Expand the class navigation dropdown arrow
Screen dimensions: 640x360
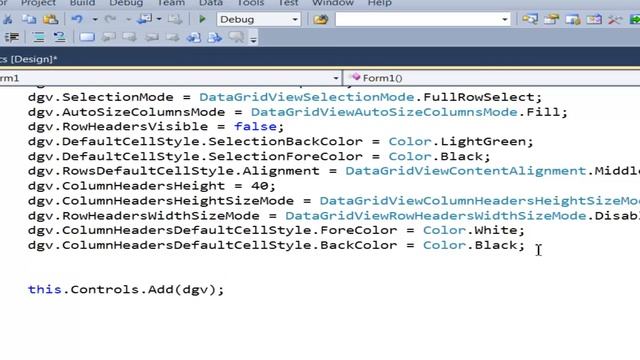336,78
